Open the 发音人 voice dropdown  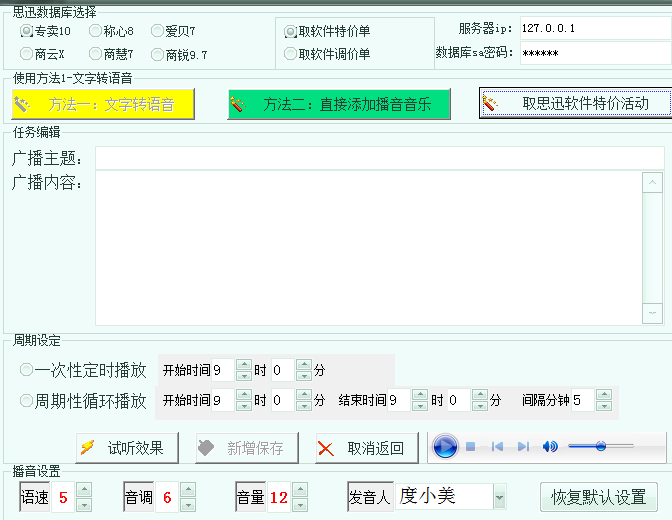coord(499,497)
